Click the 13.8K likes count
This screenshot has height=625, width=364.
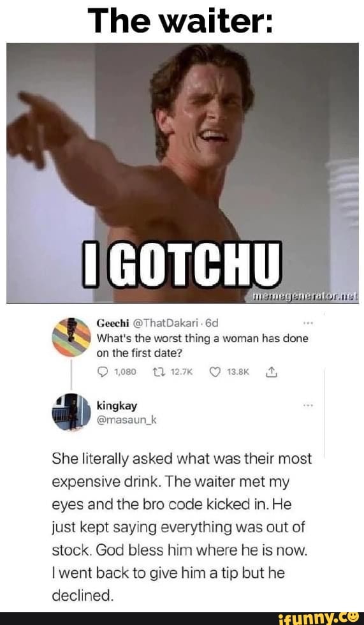(238, 372)
